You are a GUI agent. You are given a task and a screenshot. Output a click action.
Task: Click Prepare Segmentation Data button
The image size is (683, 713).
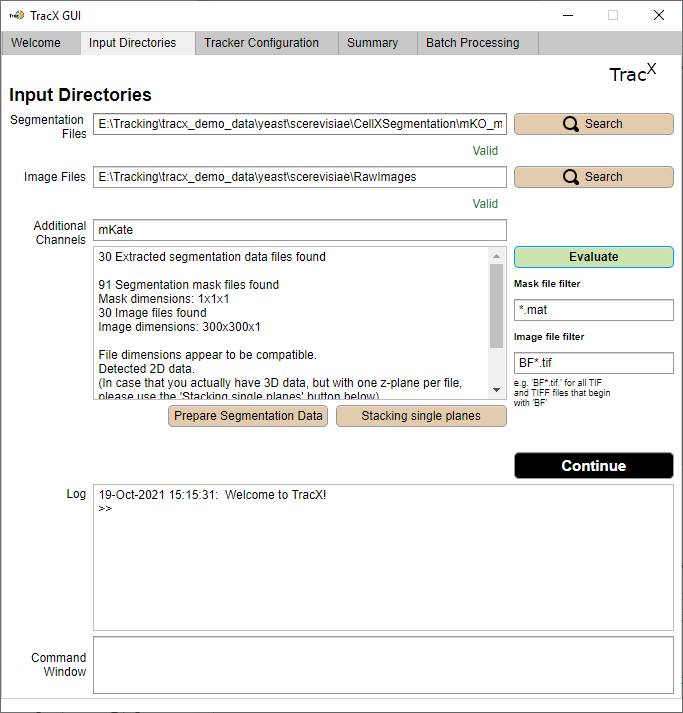248,416
